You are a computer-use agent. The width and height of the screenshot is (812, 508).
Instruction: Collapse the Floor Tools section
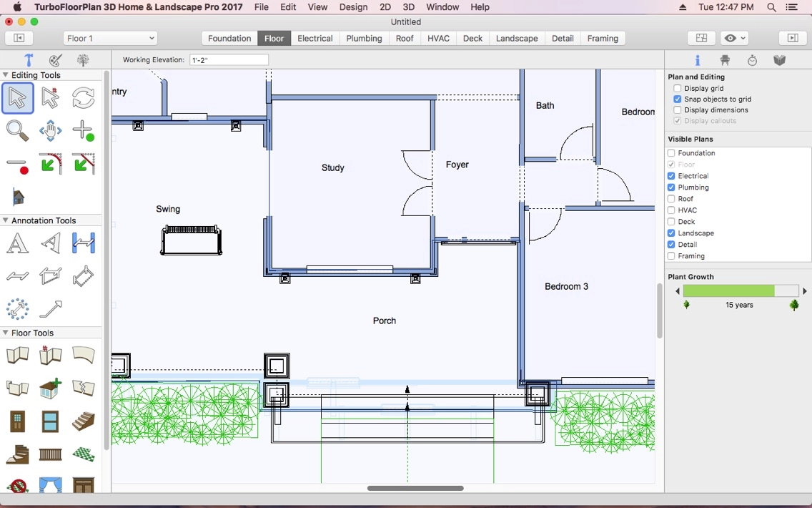[6, 332]
